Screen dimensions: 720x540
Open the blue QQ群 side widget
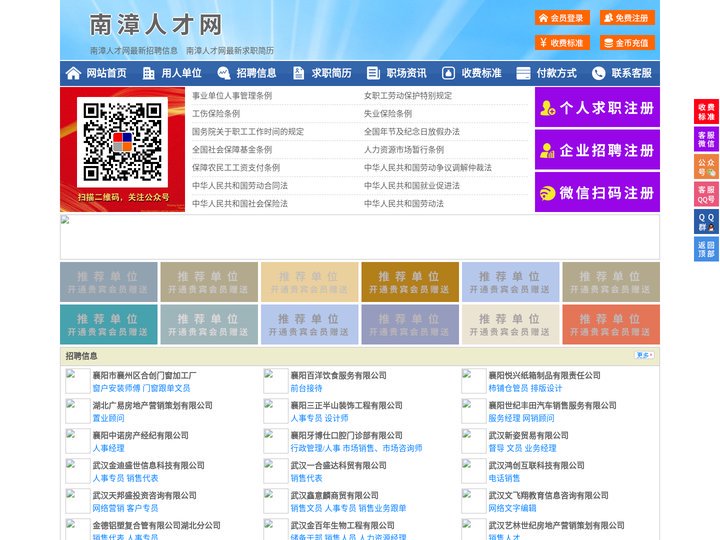[706, 222]
